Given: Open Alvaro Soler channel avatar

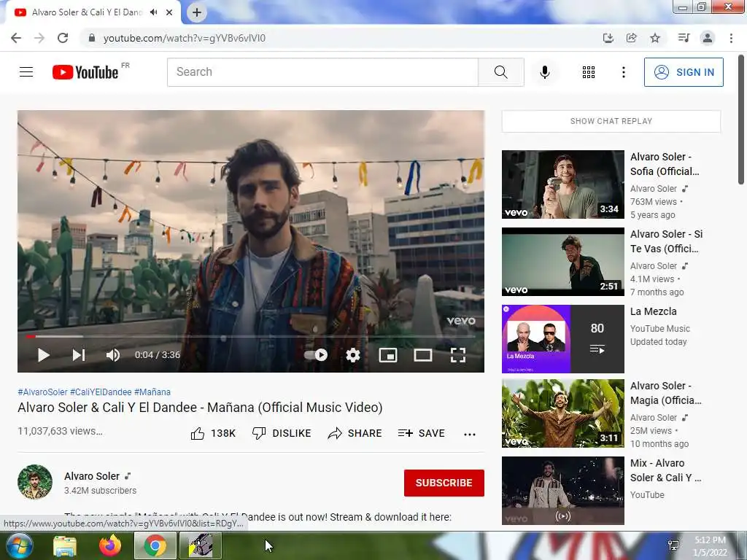Looking at the screenshot, I should click(35, 482).
